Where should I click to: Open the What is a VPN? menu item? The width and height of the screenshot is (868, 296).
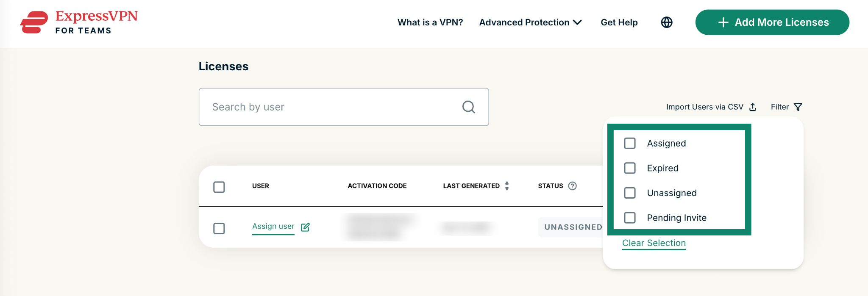click(430, 22)
